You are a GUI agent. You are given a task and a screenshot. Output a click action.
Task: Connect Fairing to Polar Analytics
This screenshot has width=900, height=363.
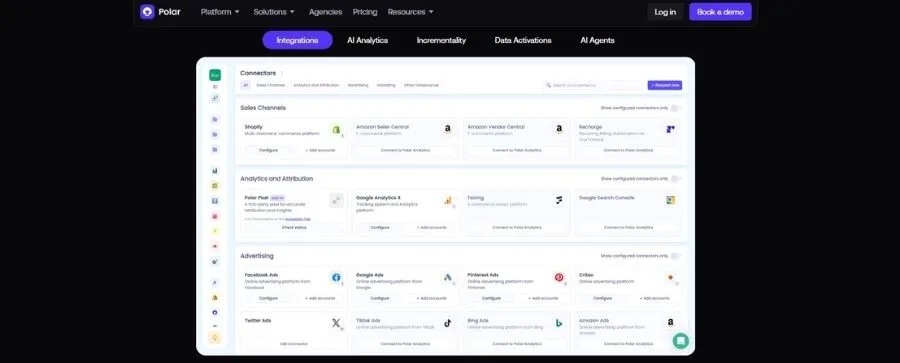[x=517, y=227]
